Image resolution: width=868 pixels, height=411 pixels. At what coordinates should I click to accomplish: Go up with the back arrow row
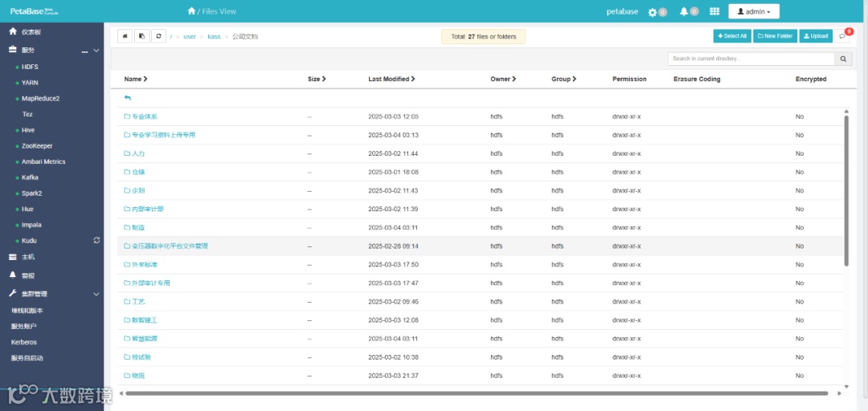(x=127, y=97)
